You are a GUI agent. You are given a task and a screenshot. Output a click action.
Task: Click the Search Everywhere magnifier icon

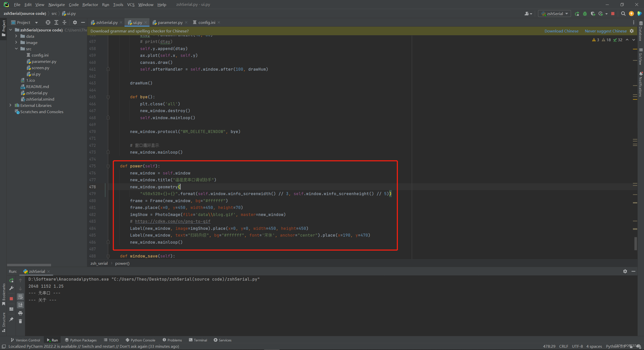click(623, 14)
